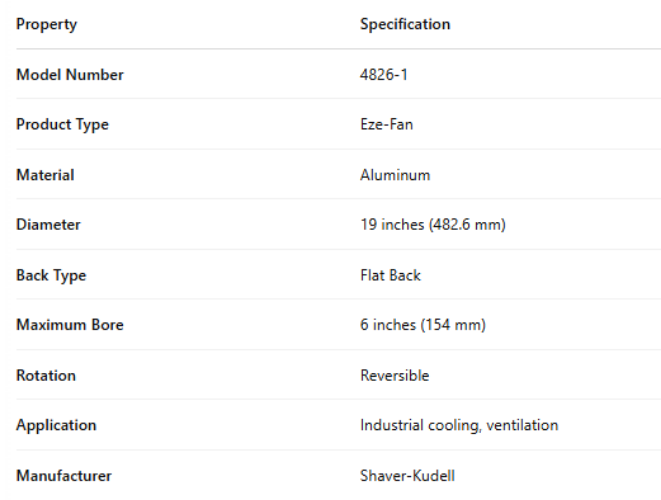Click the Specification column header

pos(405,24)
